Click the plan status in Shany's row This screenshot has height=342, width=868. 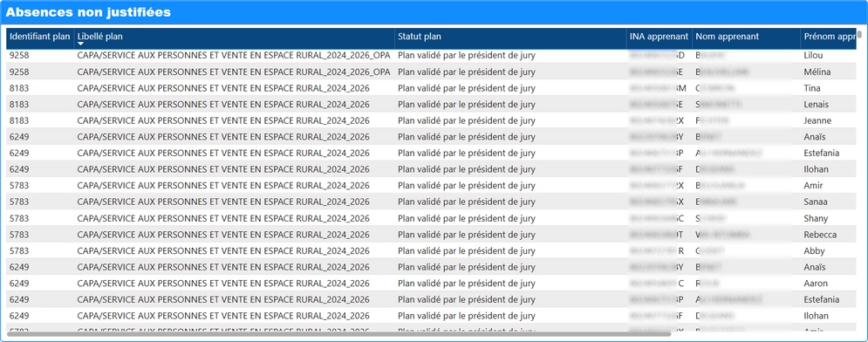pyautogui.click(x=467, y=218)
